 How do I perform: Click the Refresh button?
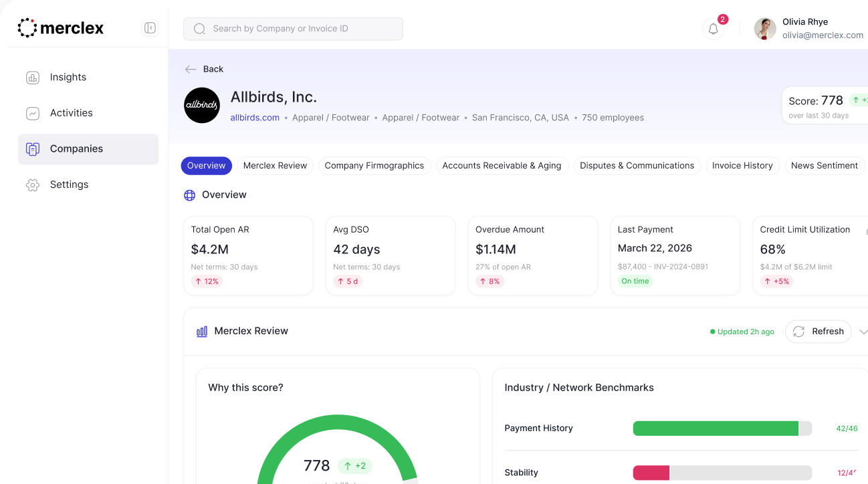819,332
